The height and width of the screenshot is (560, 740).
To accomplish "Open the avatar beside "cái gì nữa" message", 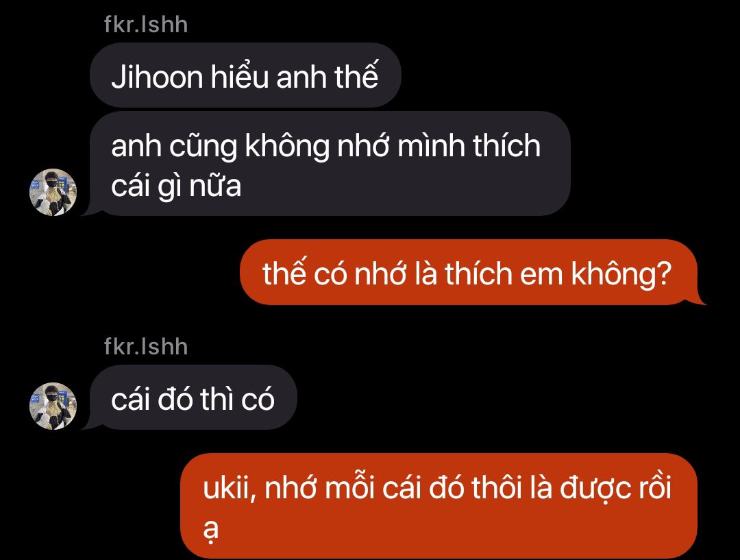I will point(53,192).
